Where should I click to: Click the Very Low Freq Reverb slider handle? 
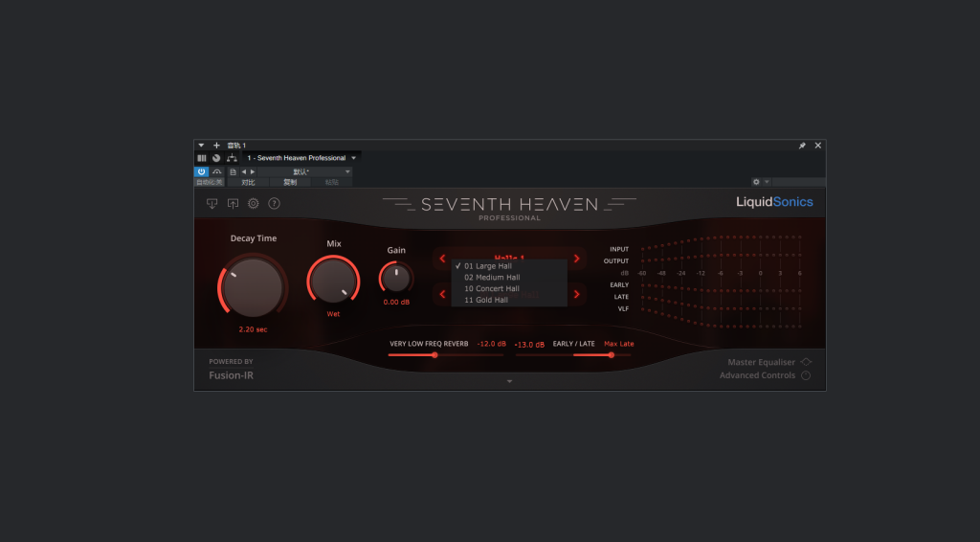click(434, 355)
